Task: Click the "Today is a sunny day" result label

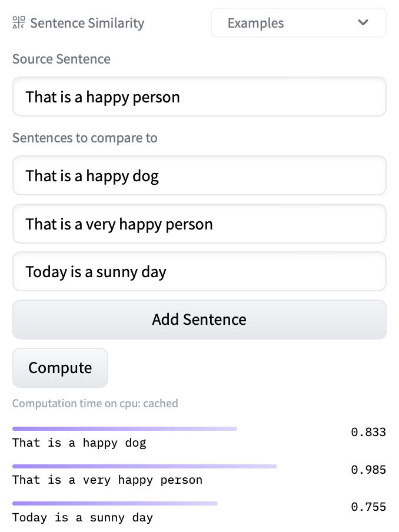Action: click(82, 518)
